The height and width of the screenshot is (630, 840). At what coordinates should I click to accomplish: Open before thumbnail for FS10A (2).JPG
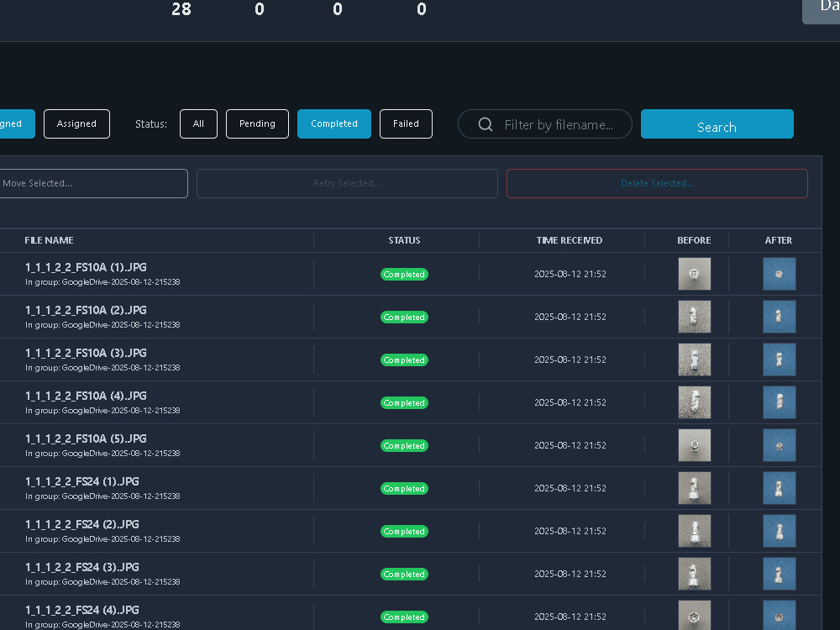pyautogui.click(x=695, y=317)
